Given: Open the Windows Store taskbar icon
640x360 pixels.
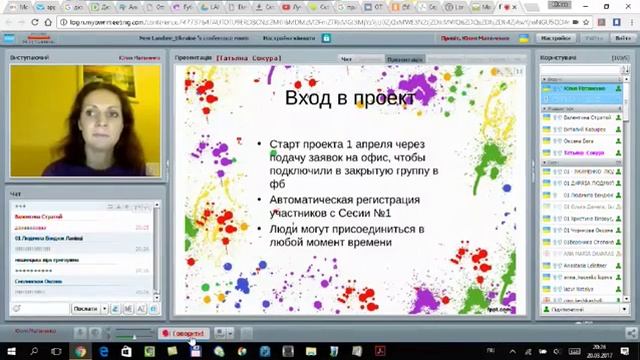Looking at the screenshot, I should [x=127, y=351].
